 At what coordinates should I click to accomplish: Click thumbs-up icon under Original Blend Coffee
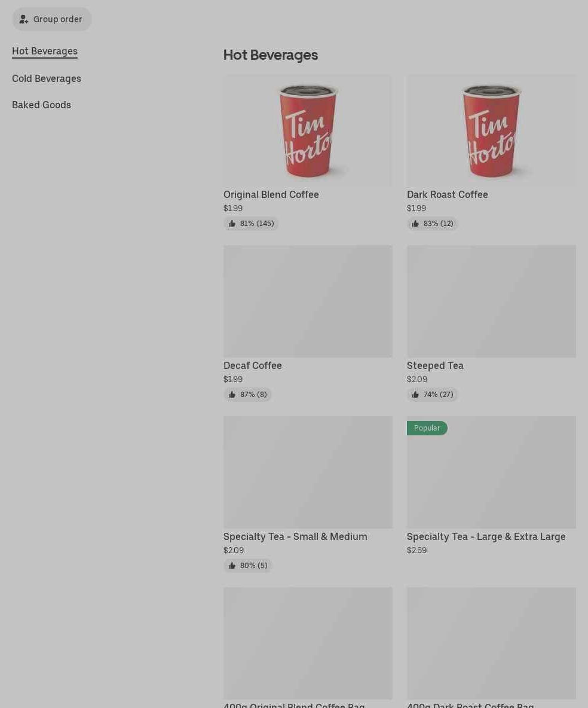pos(232,224)
